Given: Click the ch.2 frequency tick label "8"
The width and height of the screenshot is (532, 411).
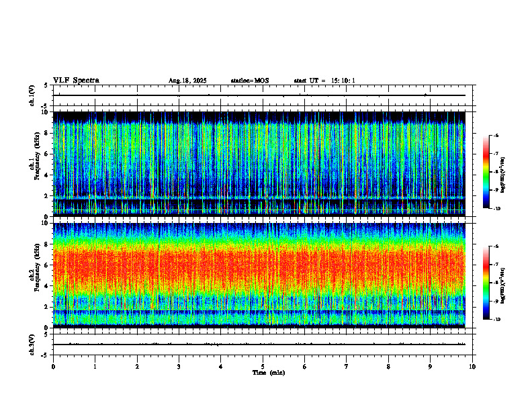Looking at the screenshot, I should [47, 244].
